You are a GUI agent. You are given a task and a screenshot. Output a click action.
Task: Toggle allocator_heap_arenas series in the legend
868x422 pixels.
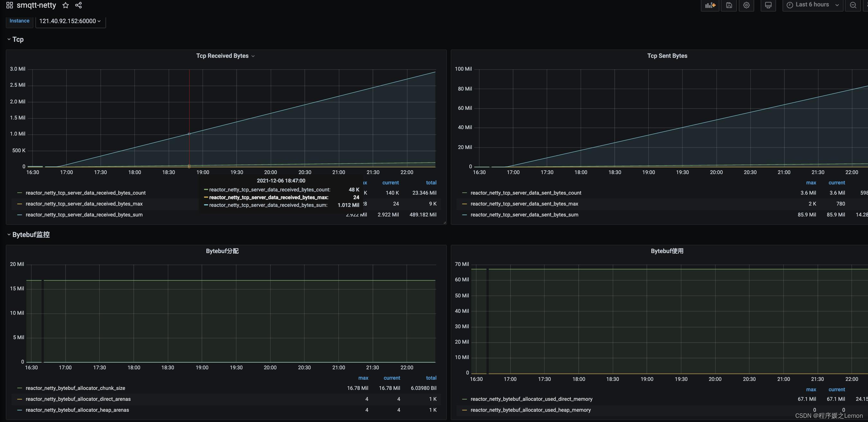(77, 410)
